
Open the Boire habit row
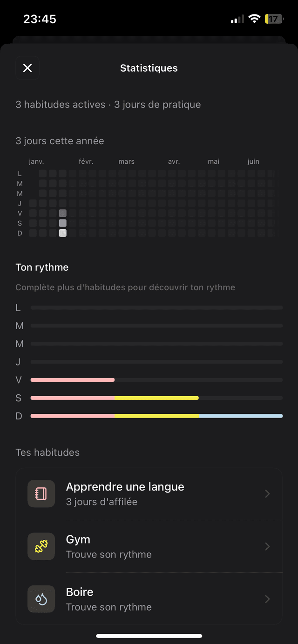(149, 599)
